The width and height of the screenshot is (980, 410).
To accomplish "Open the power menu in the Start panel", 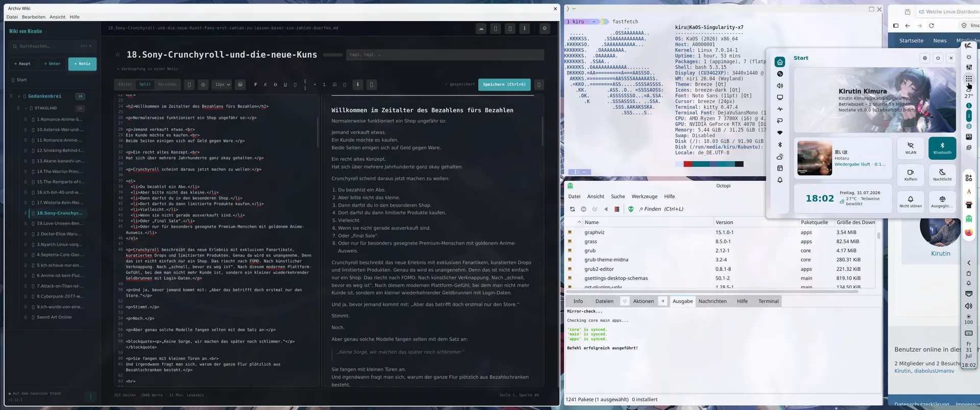I will click(x=938, y=58).
